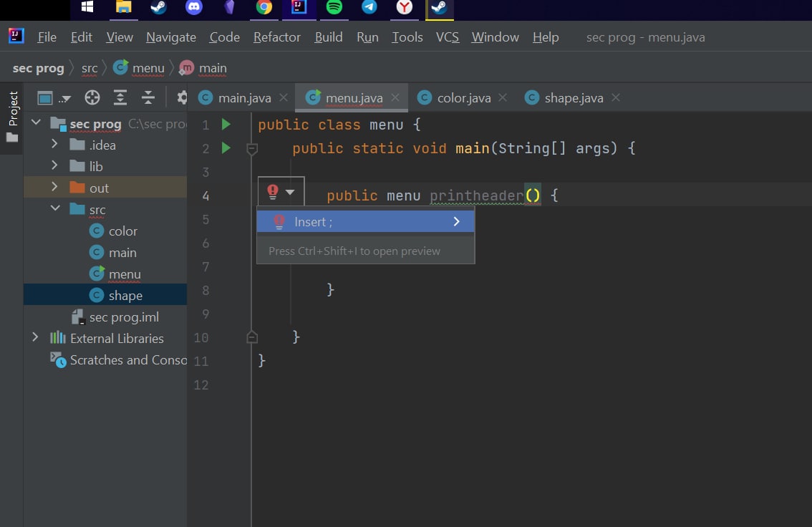
Task: Click the run gutter arrow beside class menu
Action: (x=226, y=125)
